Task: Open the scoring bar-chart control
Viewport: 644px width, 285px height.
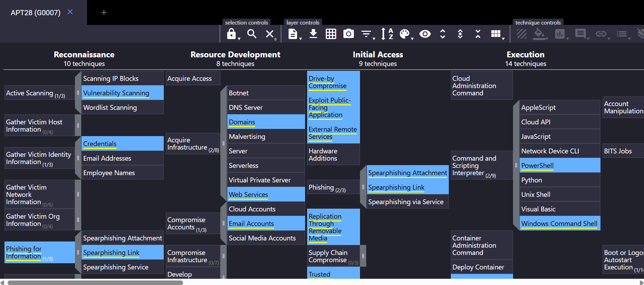Action: (560, 34)
